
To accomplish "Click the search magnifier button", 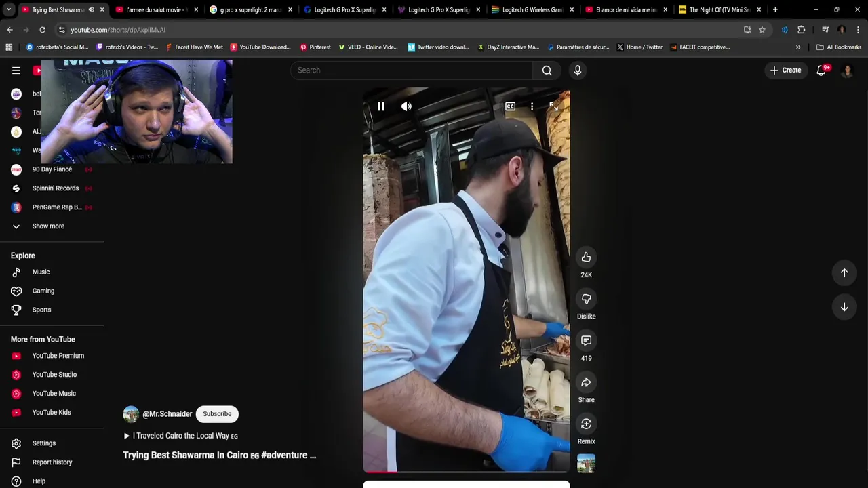I will pyautogui.click(x=547, y=70).
